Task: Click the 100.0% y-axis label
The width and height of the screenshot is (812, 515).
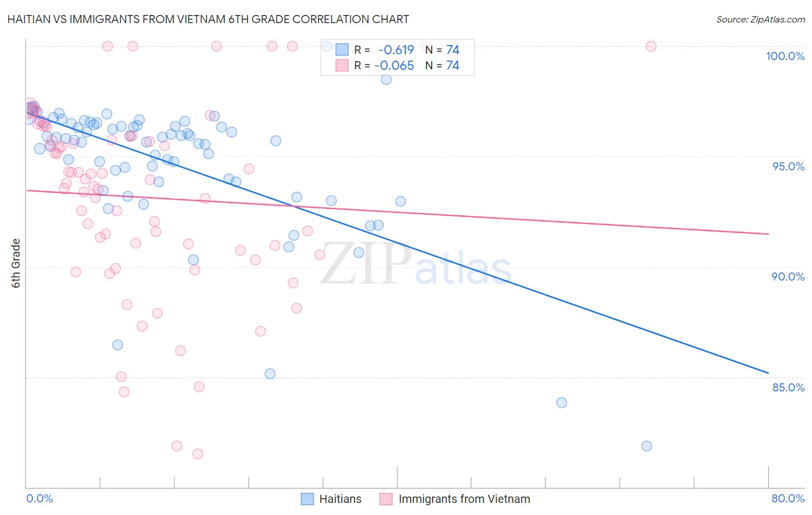Action: 785,56
